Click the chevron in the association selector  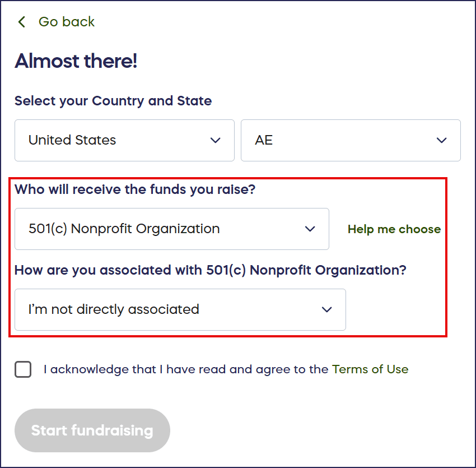tap(327, 309)
